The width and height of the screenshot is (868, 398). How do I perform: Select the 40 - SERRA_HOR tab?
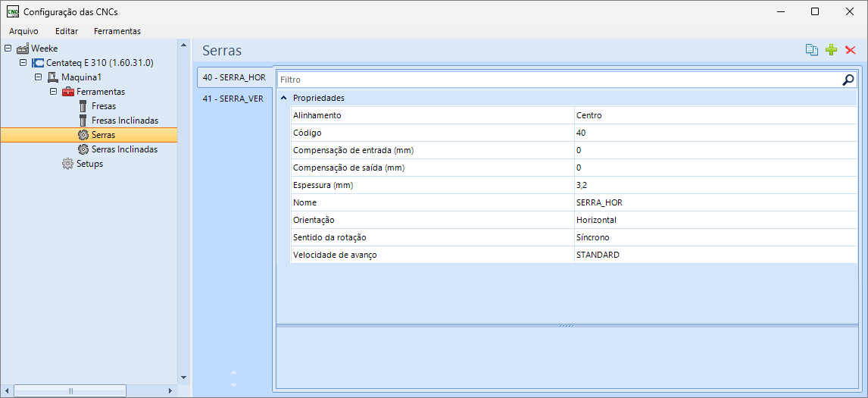point(235,77)
